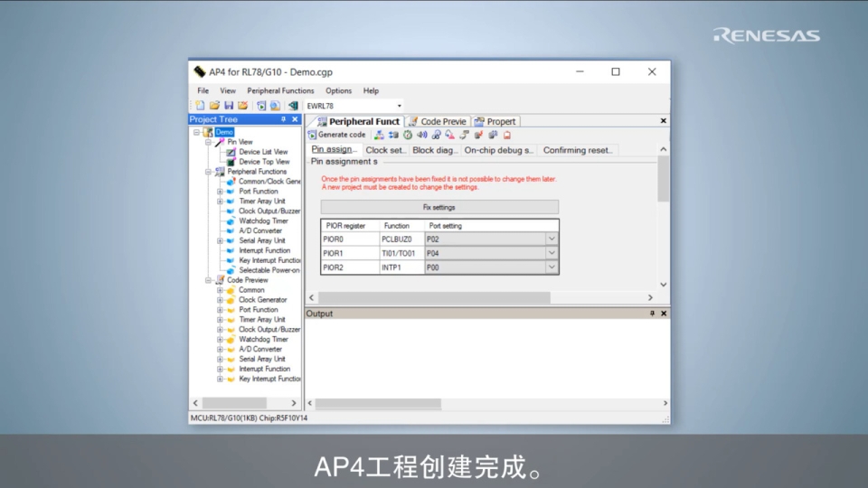Screen dimensions: 868x488
Task: Select Watchdog Timer under Peripheral Functions
Action: click(263, 221)
